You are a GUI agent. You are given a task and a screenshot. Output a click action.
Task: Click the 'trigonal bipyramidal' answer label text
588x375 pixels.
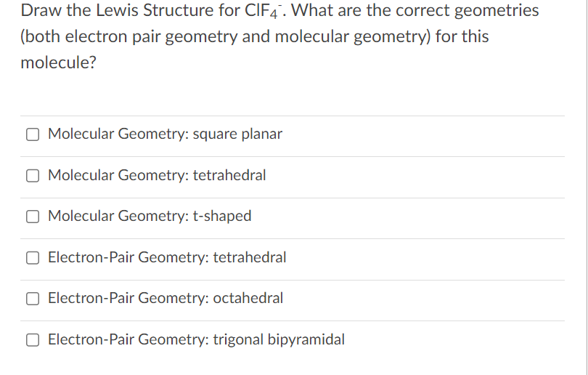tap(279, 339)
